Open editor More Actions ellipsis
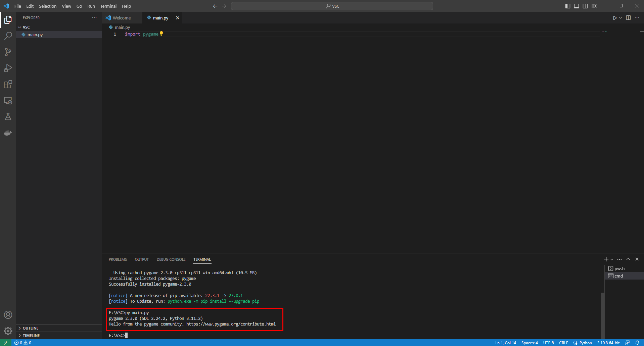This screenshot has height=346, width=644. click(637, 18)
